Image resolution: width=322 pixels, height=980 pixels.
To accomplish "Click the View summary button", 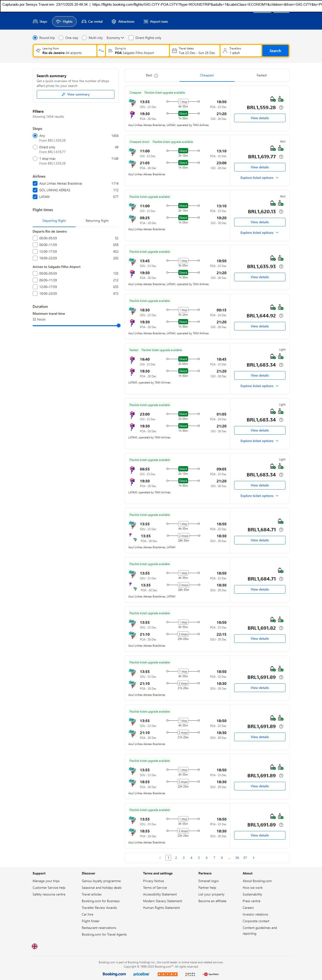I will tap(75, 94).
